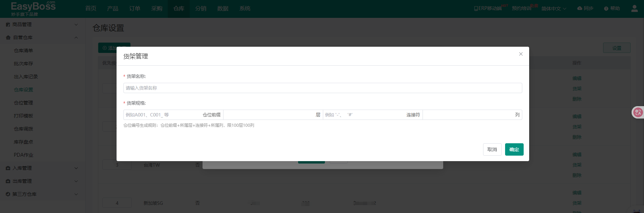Open 打印模板 in sidebar
644x213 pixels.
click(23, 116)
